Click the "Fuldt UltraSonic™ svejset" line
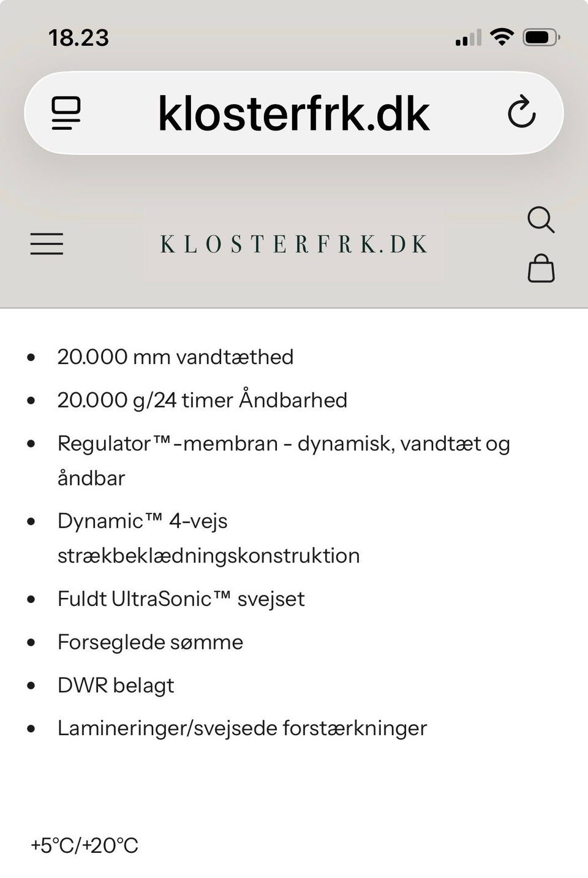Viewport: 588px width, 878px height. [x=181, y=599]
